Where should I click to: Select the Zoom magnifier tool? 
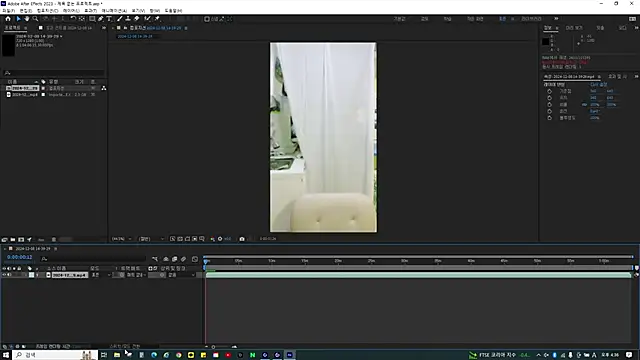tap(36, 19)
